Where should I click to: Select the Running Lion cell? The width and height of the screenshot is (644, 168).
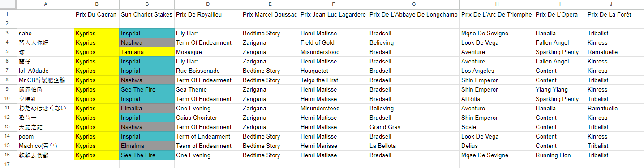click(560, 155)
